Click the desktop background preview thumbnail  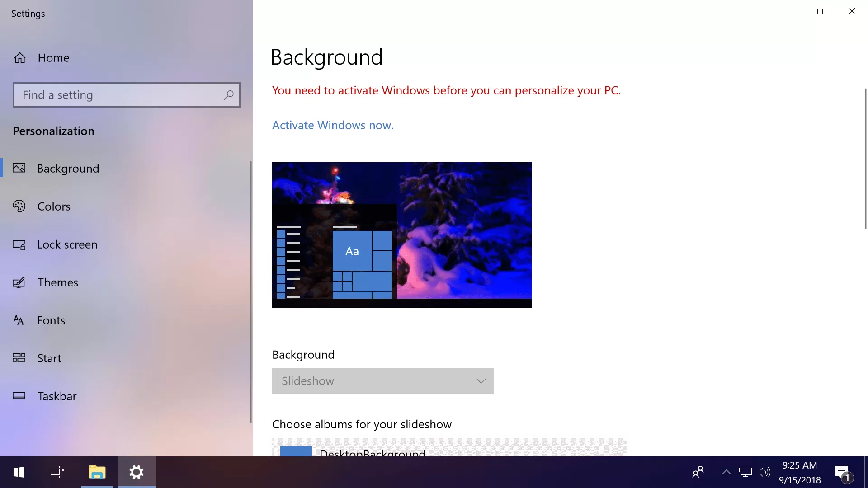[x=402, y=235]
